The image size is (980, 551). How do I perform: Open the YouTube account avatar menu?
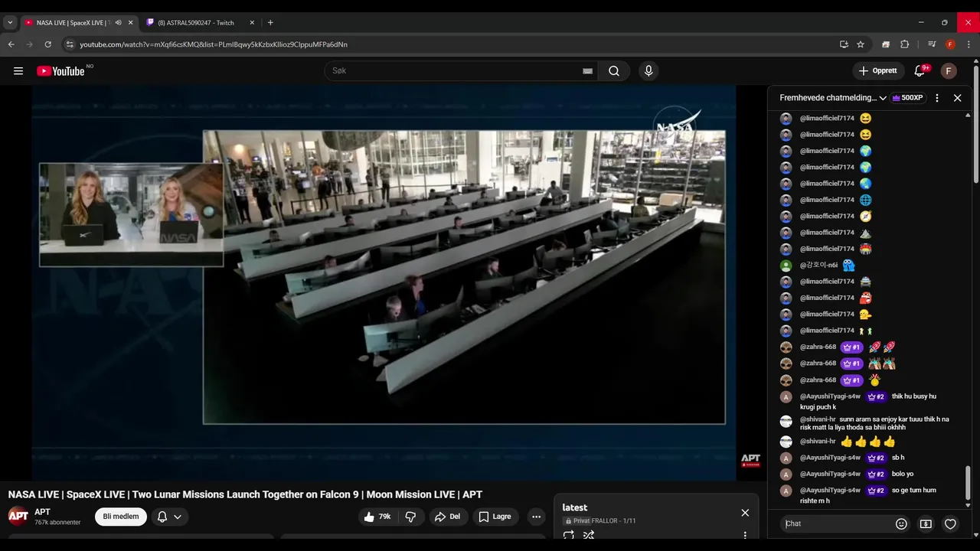[949, 71]
